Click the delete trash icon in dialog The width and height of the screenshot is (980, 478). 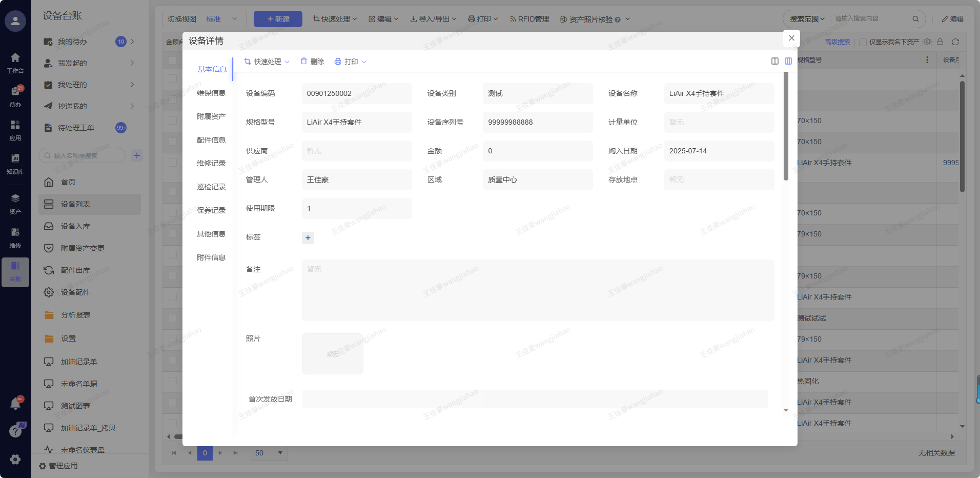tap(304, 62)
